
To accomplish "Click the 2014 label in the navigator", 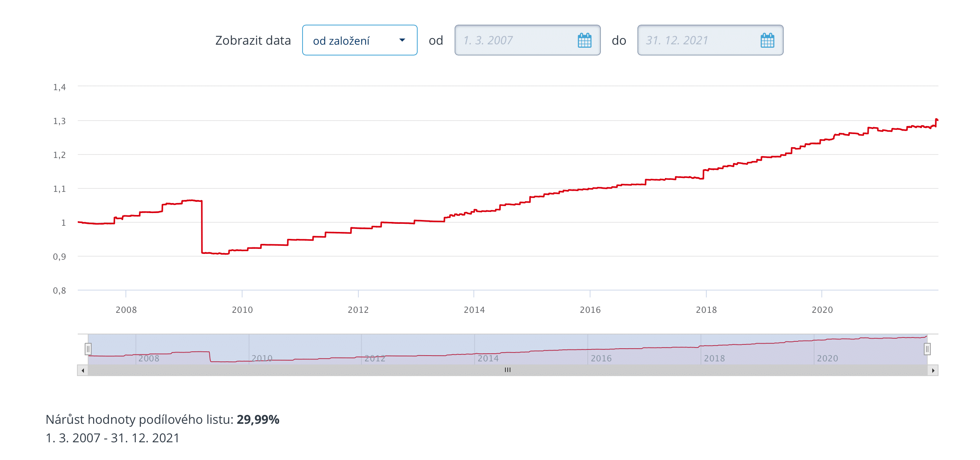I will [x=488, y=358].
